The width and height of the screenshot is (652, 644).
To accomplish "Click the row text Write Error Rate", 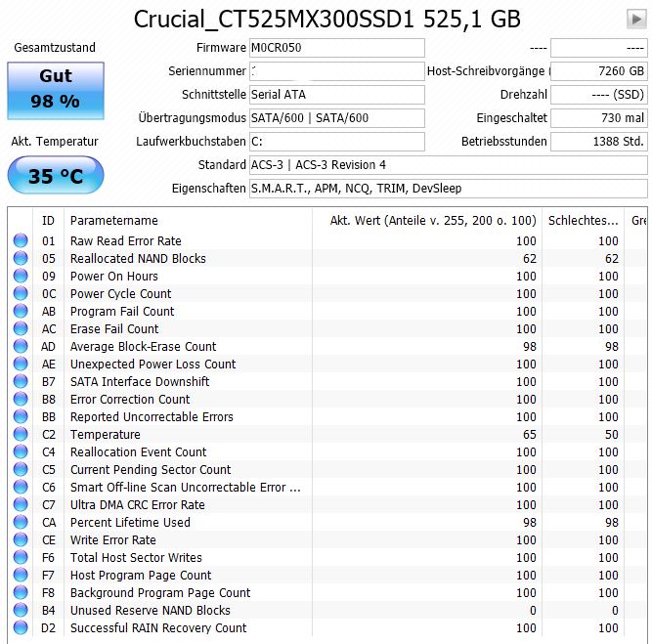I will [x=113, y=540].
